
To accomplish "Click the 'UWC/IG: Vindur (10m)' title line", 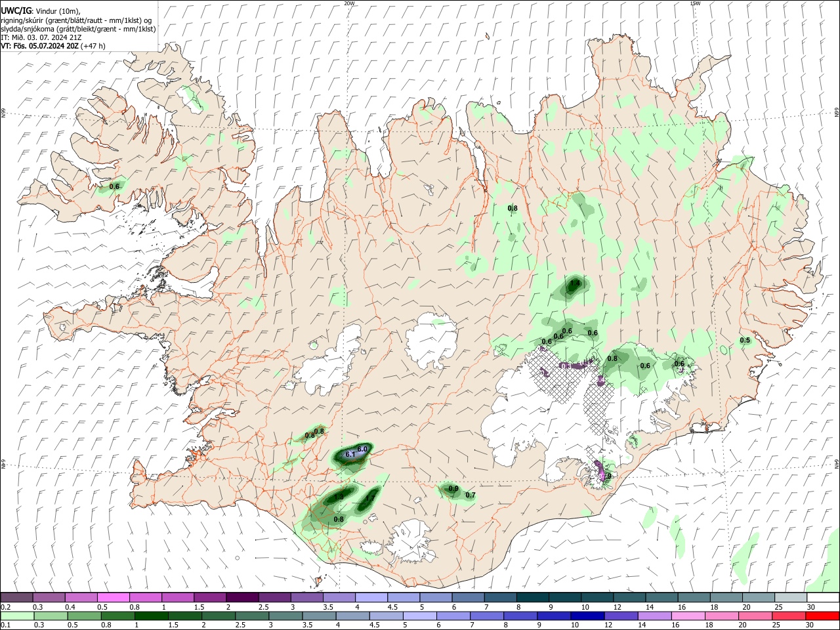I will (40, 10).
